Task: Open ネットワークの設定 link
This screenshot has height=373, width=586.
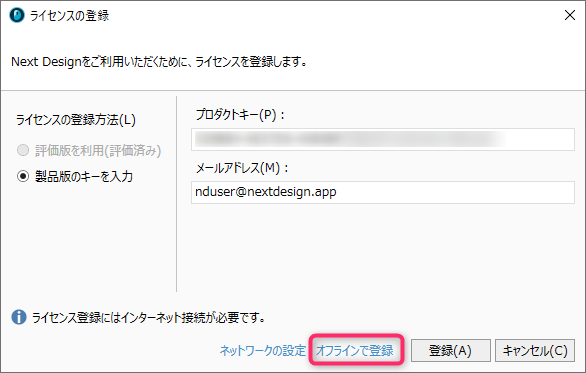Action: click(x=263, y=351)
